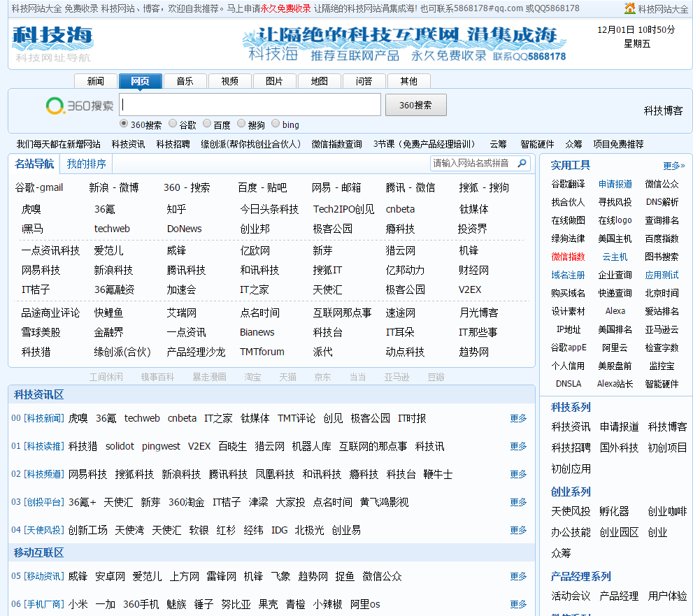Image resolution: width=693 pixels, height=616 pixels.
Task: Select the 百度 radio button
Action: click(x=207, y=124)
